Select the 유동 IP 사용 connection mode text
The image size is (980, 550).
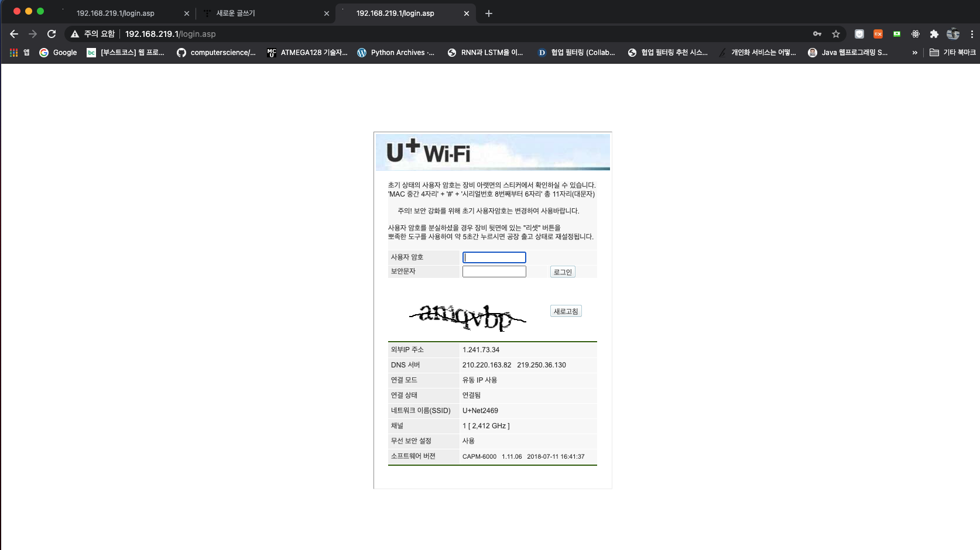point(479,380)
